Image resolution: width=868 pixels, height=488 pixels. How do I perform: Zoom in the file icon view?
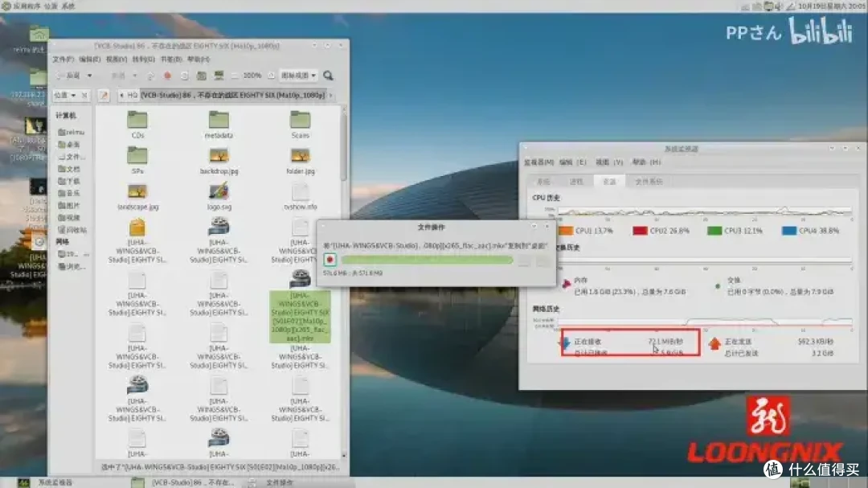272,76
